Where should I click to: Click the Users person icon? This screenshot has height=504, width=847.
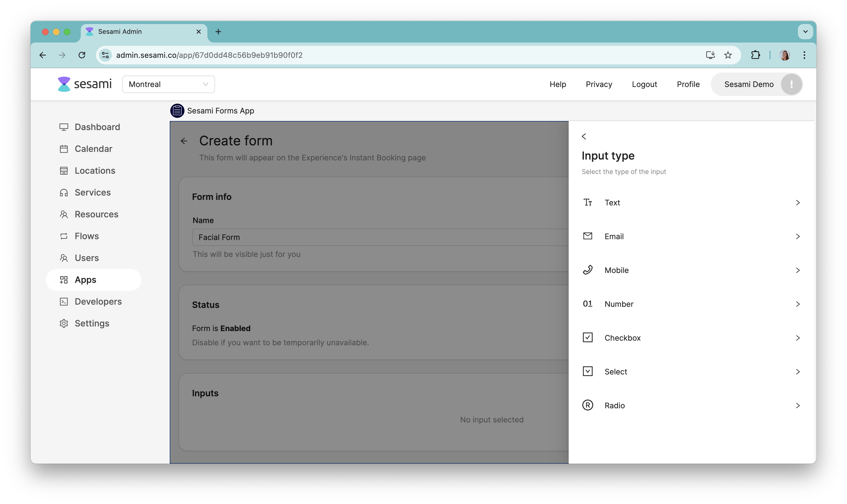point(64,258)
